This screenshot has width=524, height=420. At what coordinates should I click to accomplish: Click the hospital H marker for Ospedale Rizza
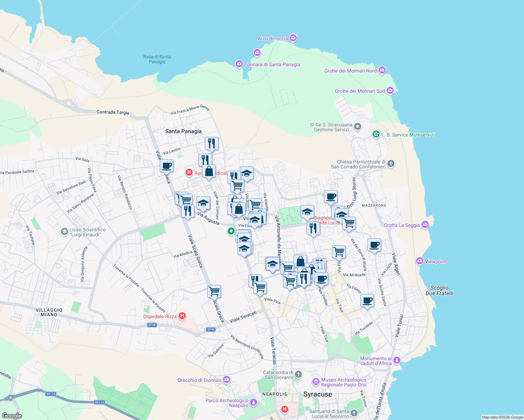tap(183, 315)
